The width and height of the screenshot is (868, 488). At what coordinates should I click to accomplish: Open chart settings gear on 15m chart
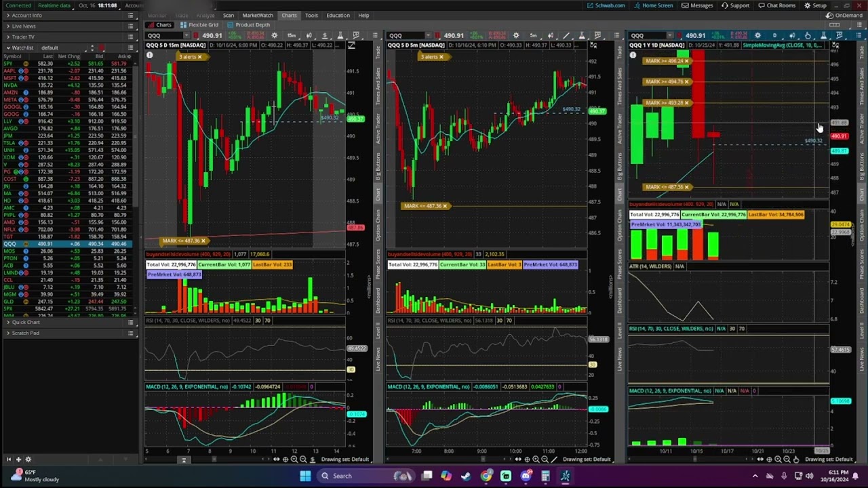pos(275,35)
